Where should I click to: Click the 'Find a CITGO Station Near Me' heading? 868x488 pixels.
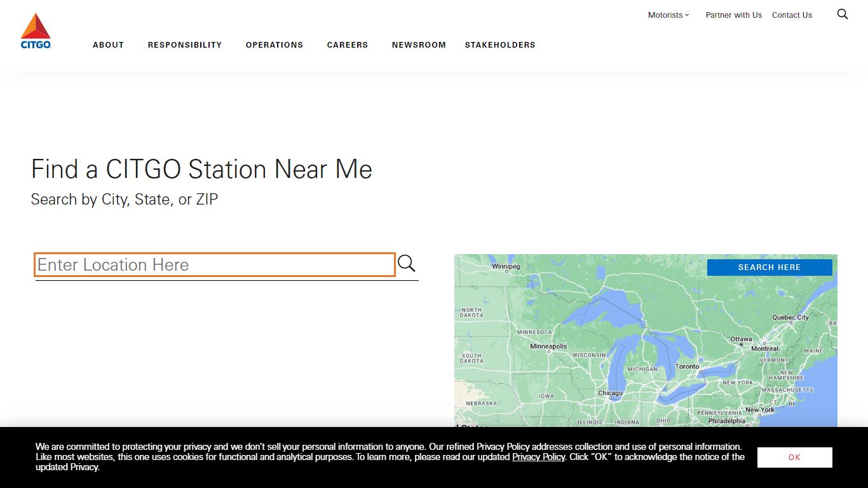[x=201, y=169]
